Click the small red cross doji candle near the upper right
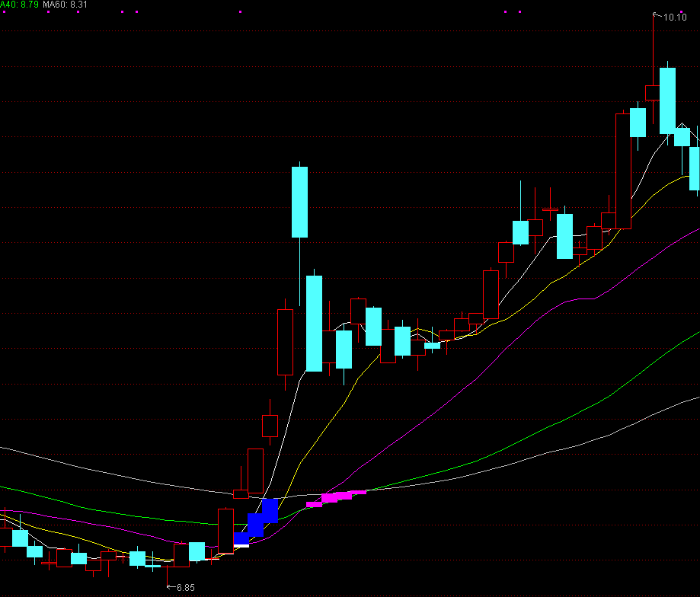 tap(550, 209)
